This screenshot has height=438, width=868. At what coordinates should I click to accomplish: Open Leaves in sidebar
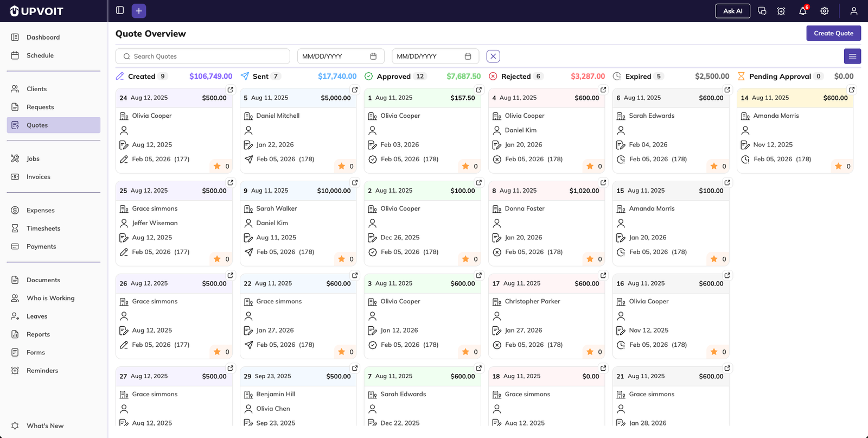[54, 316]
